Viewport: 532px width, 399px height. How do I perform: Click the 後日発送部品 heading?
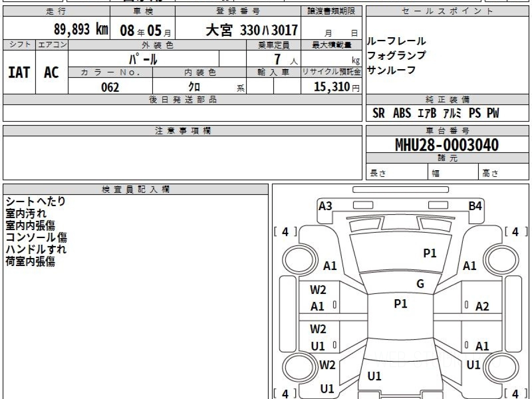[x=182, y=100]
